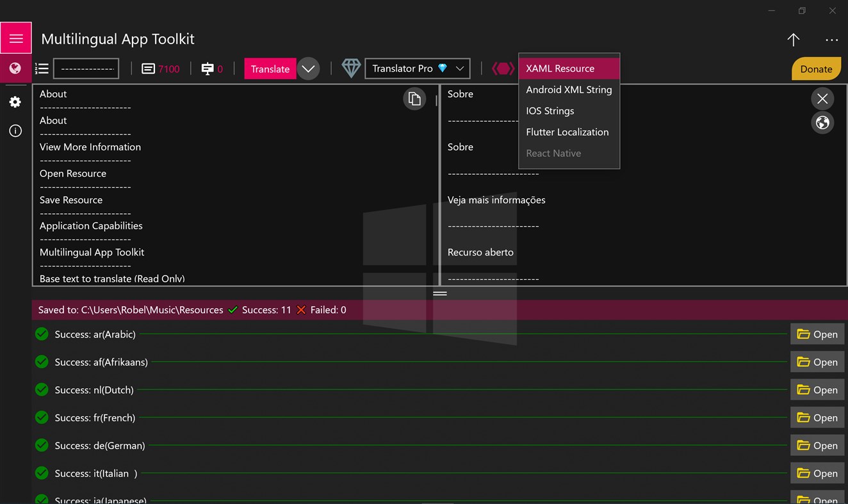Click the 'Saved to' path status text

pyautogui.click(x=131, y=310)
